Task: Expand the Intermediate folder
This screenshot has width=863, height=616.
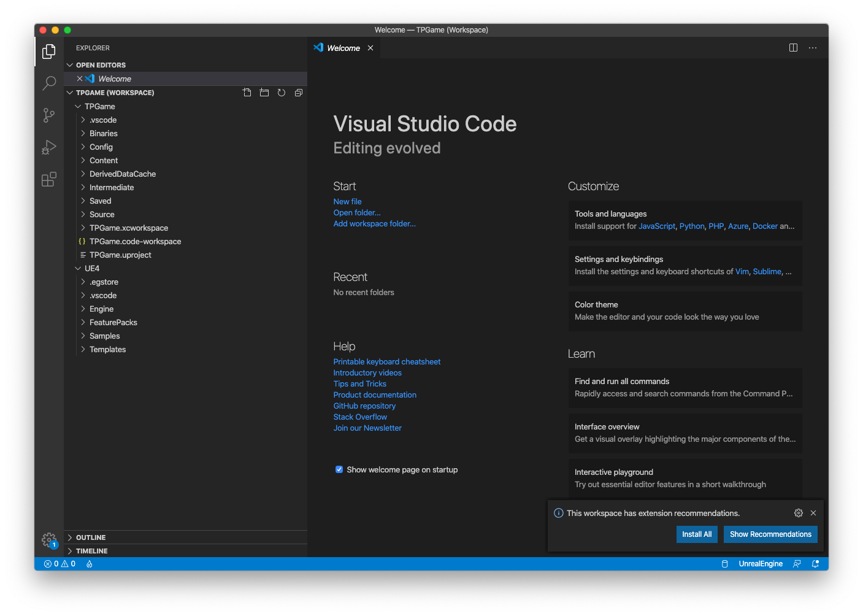Action: click(185, 188)
